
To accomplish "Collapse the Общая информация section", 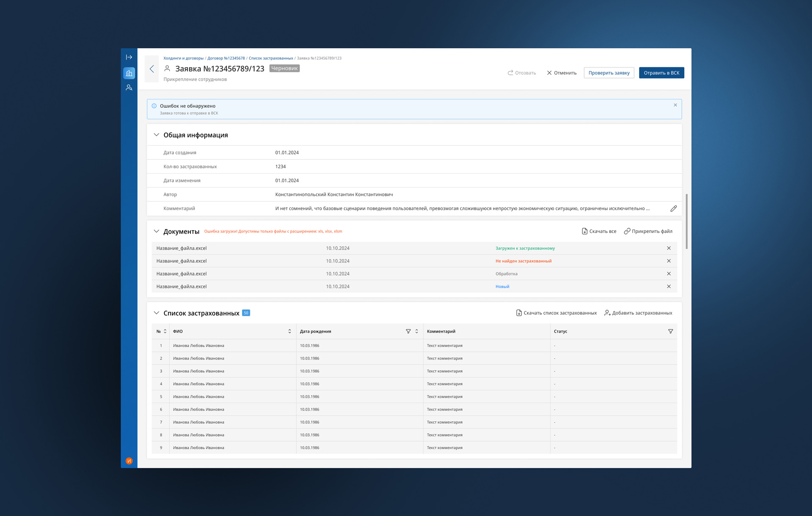I will 156,135.
